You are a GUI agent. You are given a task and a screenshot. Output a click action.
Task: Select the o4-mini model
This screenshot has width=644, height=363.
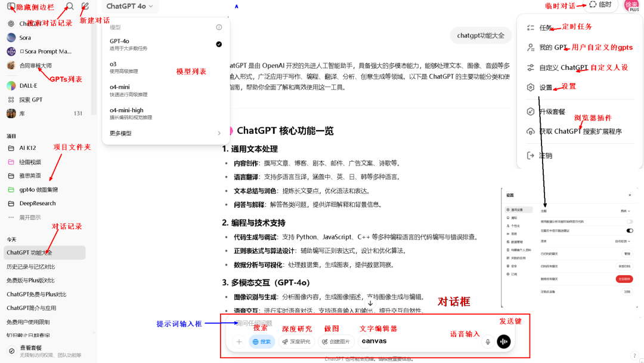click(166, 90)
